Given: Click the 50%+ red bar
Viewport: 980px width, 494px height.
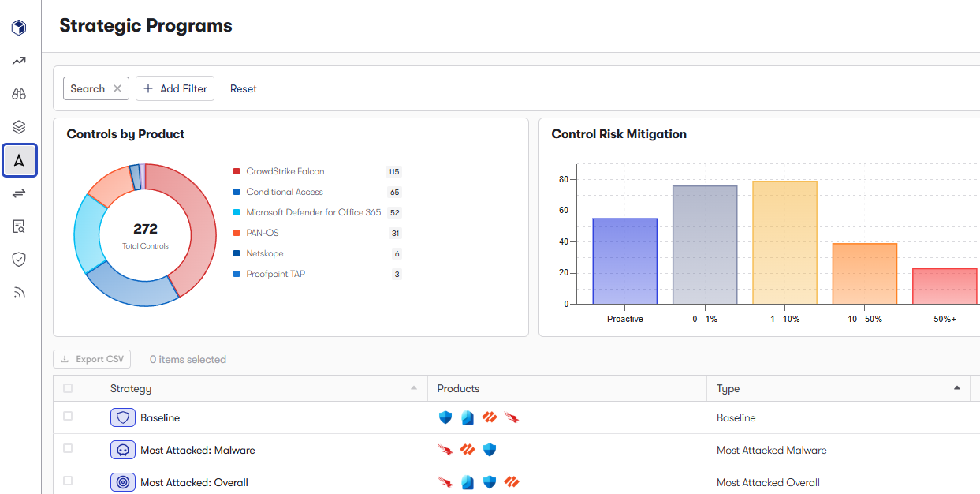Looking at the screenshot, I should [945, 286].
